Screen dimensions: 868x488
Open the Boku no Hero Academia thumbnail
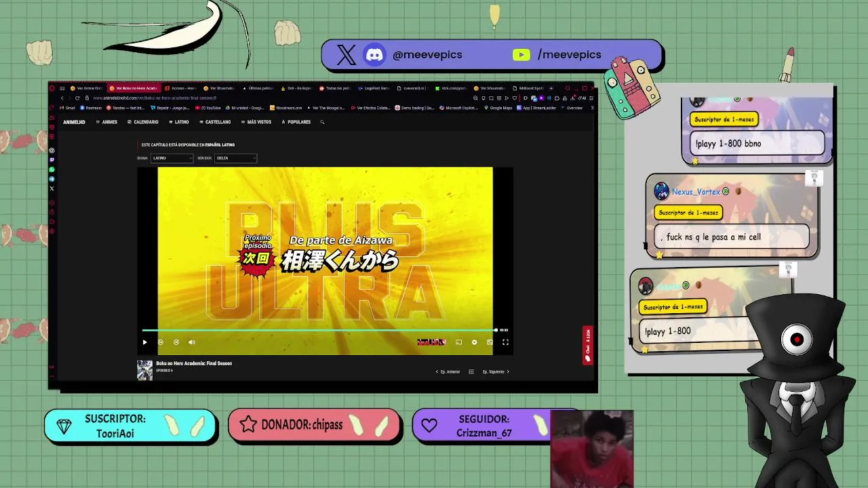click(x=144, y=370)
